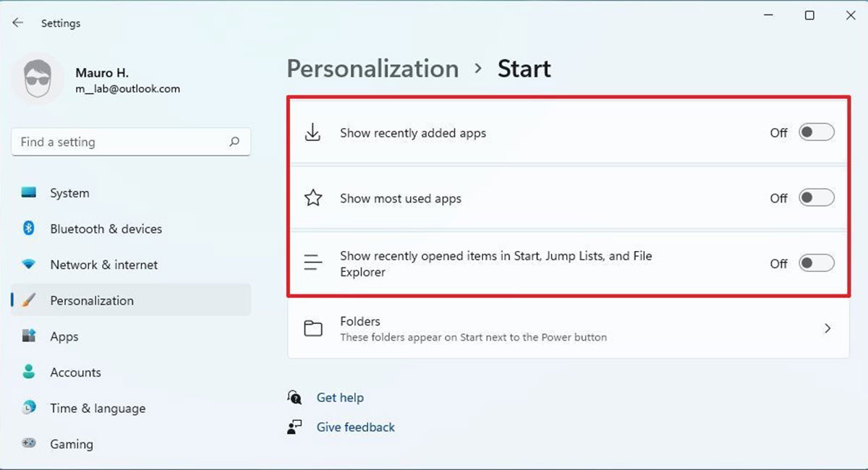Click Personalization in the breadcrumb header
The height and width of the screenshot is (470, 868).
373,69
